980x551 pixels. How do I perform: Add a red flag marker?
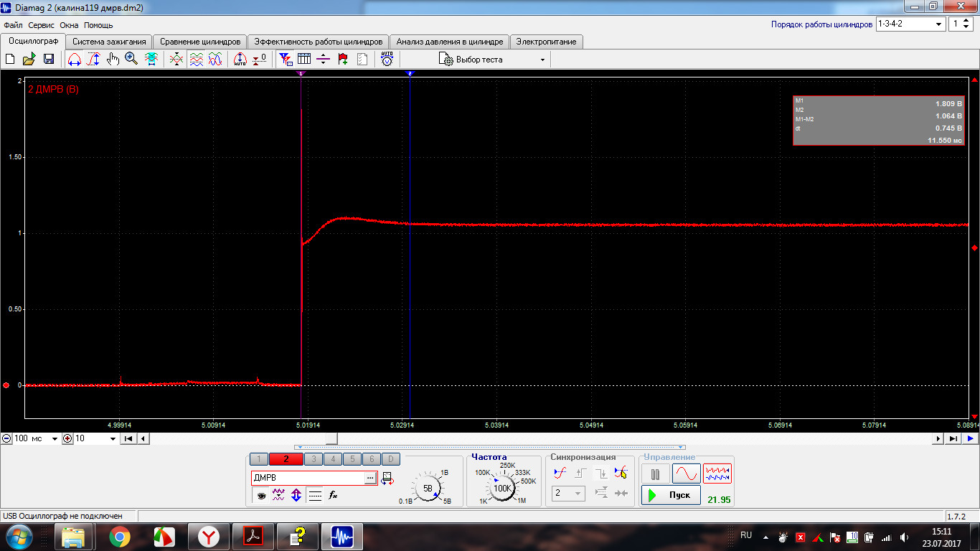(x=343, y=60)
